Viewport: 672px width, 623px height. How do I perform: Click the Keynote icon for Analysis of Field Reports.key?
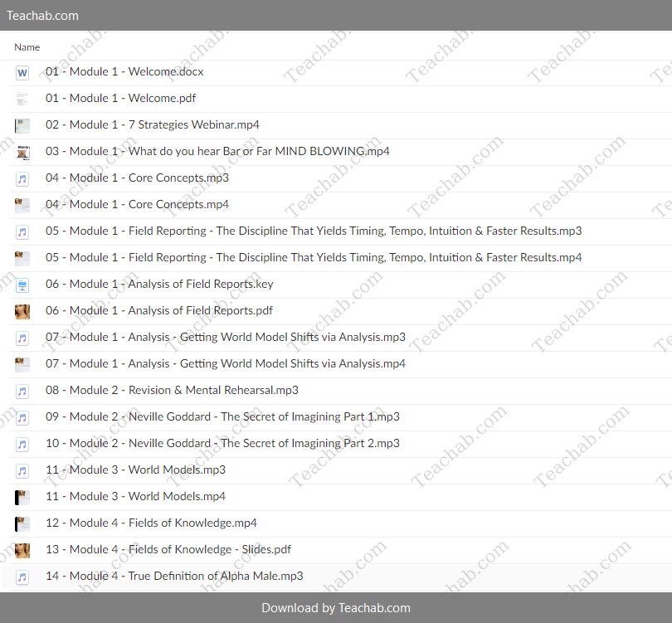pos(22,285)
